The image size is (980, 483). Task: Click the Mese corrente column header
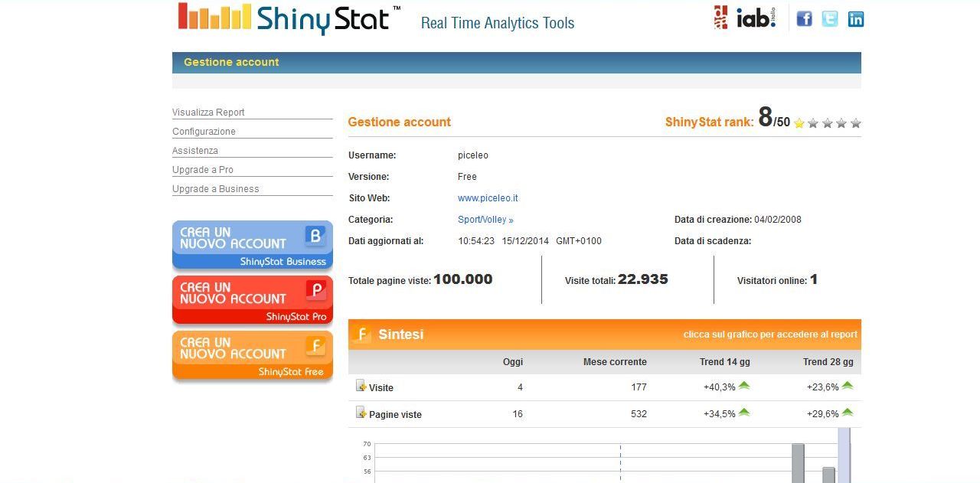pyautogui.click(x=615, y=361)
